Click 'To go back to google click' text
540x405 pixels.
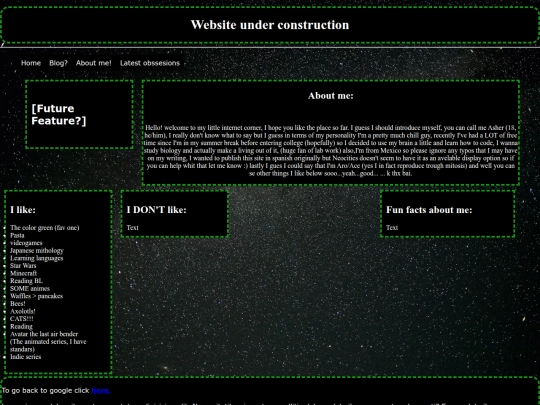click(45, 391)
